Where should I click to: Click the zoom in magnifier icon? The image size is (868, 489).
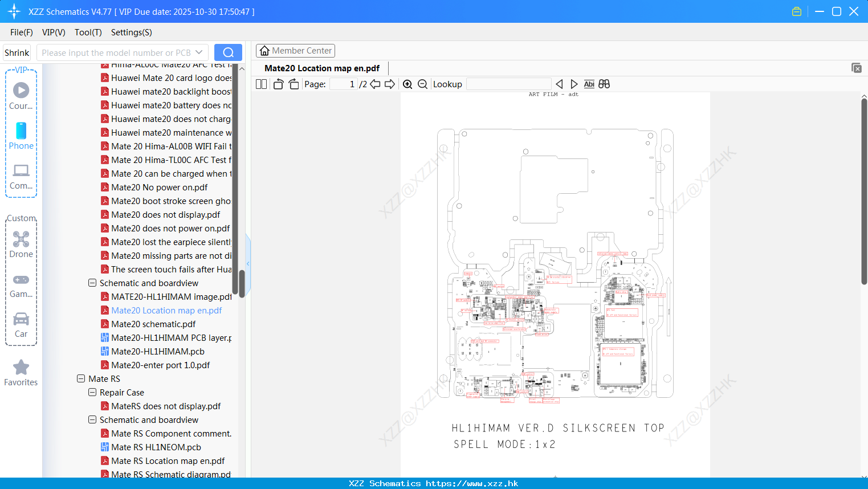407,84
